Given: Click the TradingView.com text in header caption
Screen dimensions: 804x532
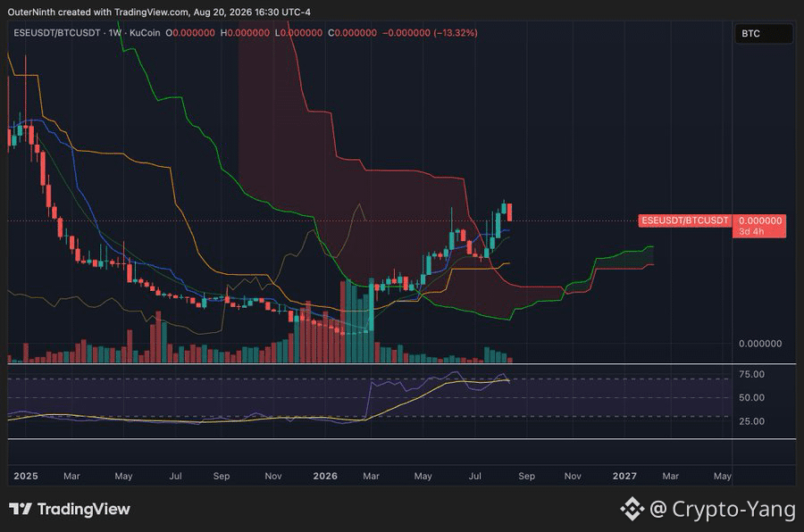Looking at the screenshot, I should point(151,12).
